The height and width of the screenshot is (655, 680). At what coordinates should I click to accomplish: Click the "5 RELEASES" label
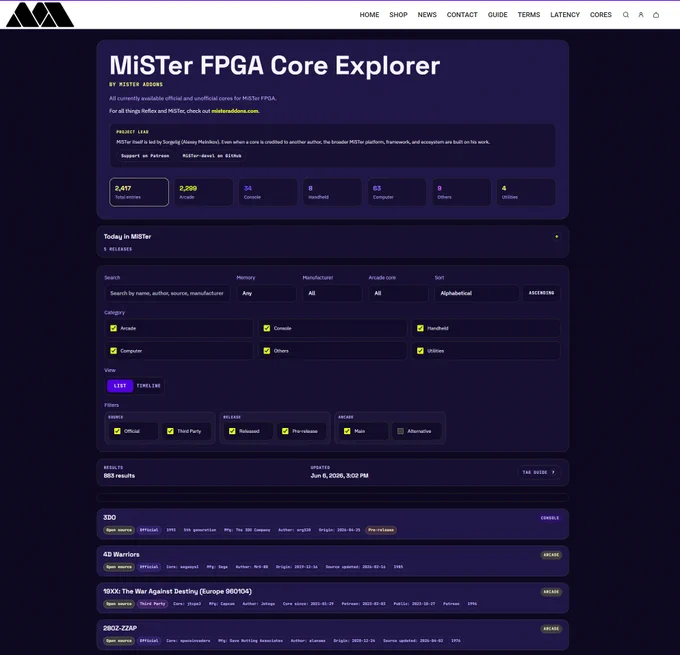pos(118,249)
